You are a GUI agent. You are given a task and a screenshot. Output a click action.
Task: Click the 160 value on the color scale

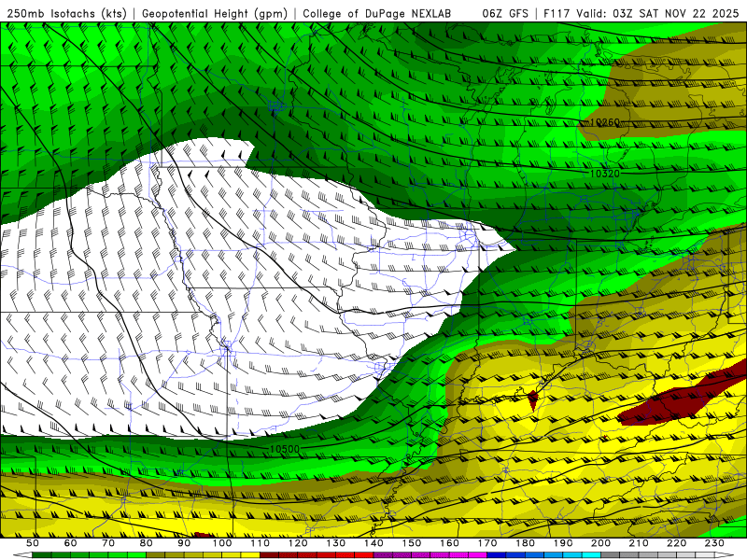[x=449, y=543]
